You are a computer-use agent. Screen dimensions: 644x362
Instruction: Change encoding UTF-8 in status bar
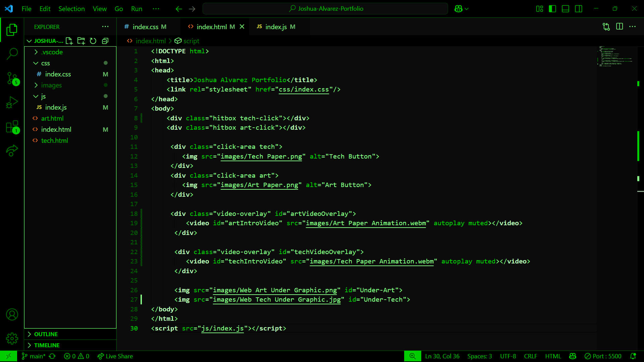pos(508,356)
